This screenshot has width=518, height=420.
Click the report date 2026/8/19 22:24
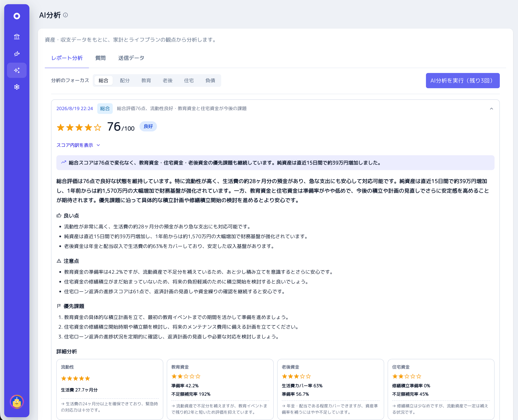pos(75,109)
